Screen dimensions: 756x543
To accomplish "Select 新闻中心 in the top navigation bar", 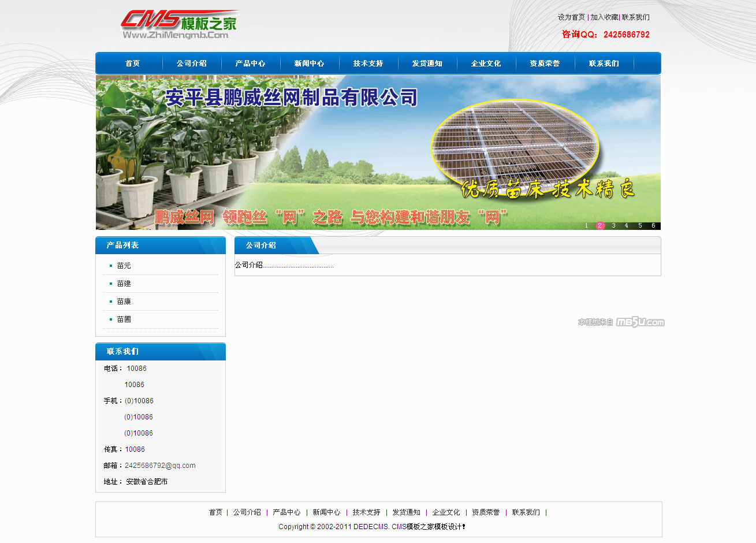I will (309, 64).
